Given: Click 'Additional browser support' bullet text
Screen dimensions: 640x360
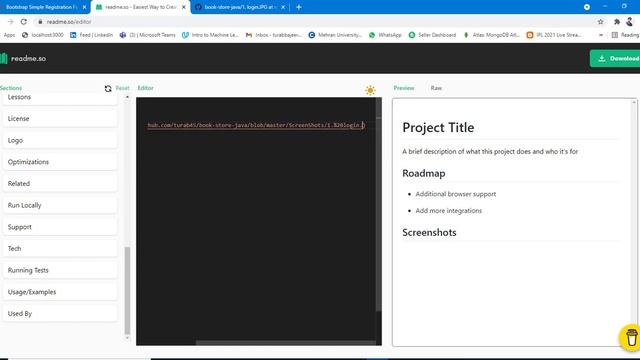Looking at the screenshot, I should [456, 194].
